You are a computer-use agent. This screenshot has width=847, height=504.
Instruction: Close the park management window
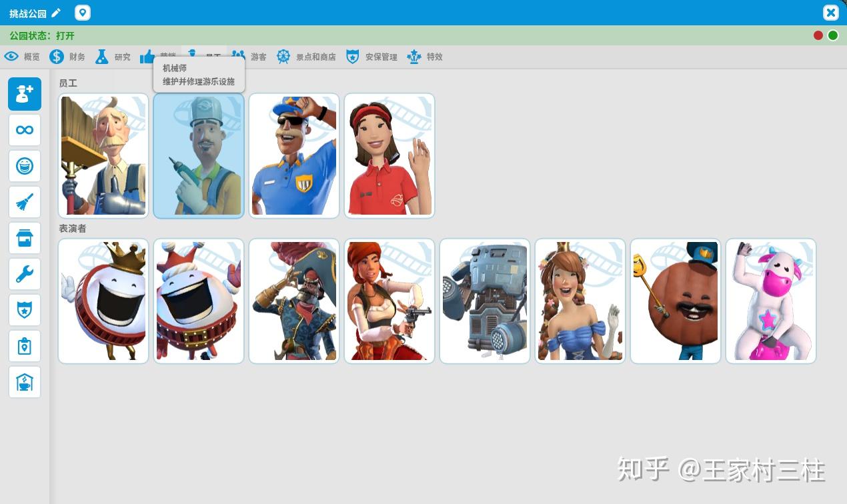point(830,13)
